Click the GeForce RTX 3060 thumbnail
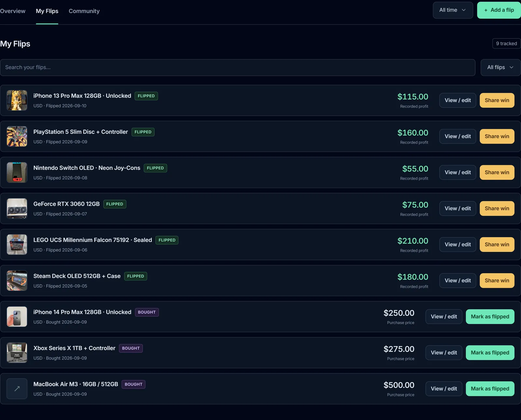This screenshot has width=521, height=420. point(17,209)
